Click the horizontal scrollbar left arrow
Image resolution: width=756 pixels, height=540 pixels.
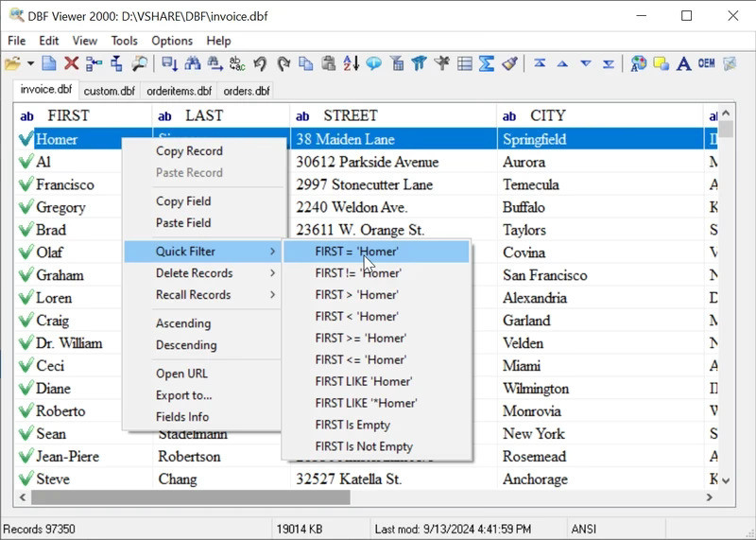22,497
